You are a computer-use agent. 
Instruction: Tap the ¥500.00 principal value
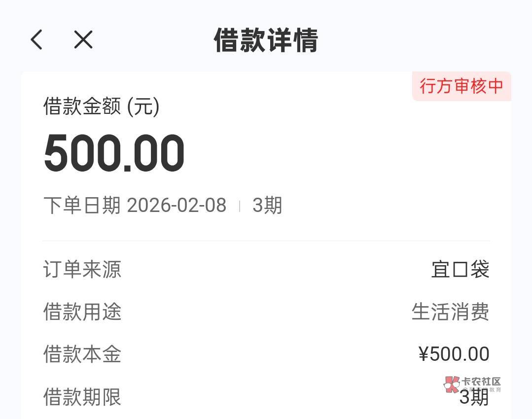coord(454,354)
